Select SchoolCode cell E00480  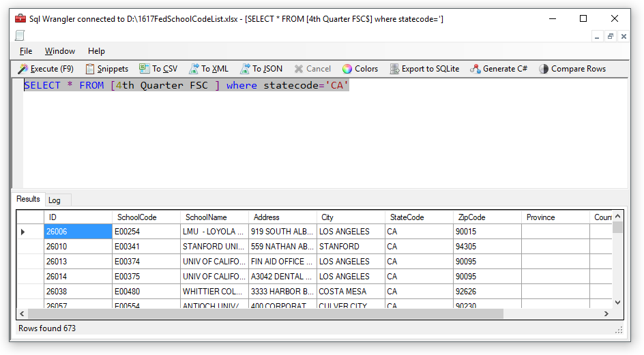coord(146,292)
